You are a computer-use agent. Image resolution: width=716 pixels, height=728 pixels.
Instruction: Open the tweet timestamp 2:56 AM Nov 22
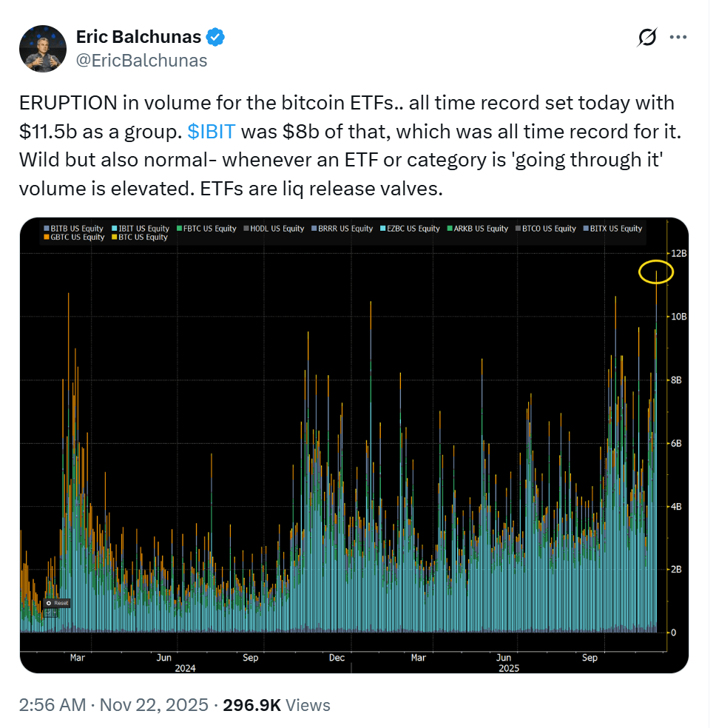114,705
